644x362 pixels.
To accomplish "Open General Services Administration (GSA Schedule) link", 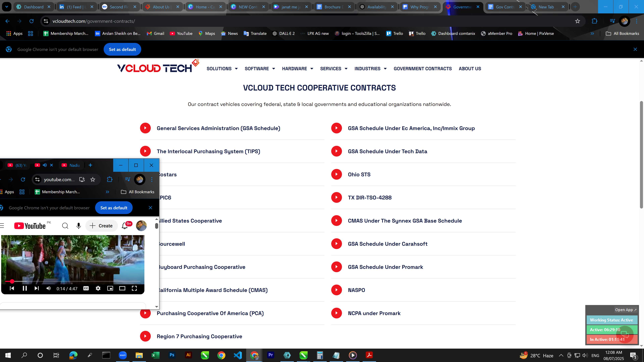I will tap(218, 128).
